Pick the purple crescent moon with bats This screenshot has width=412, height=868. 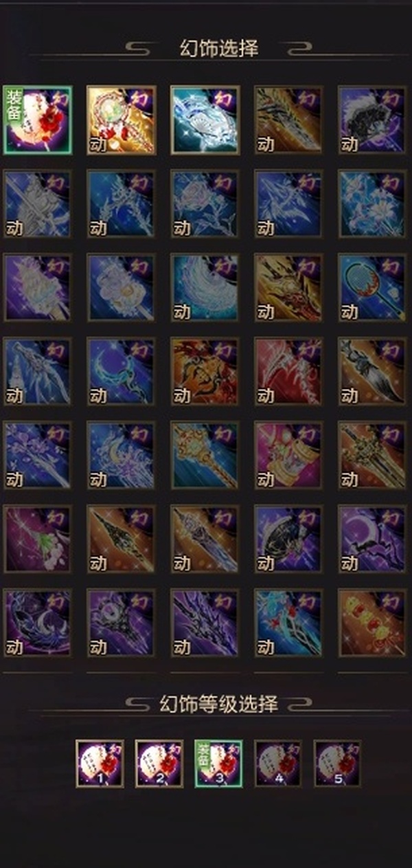(373, 539)
